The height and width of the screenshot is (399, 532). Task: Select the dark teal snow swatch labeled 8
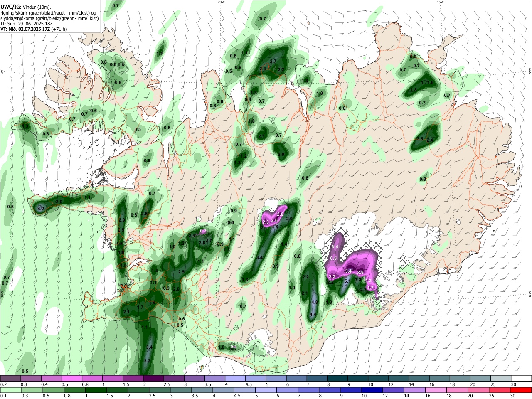(337, 379)
